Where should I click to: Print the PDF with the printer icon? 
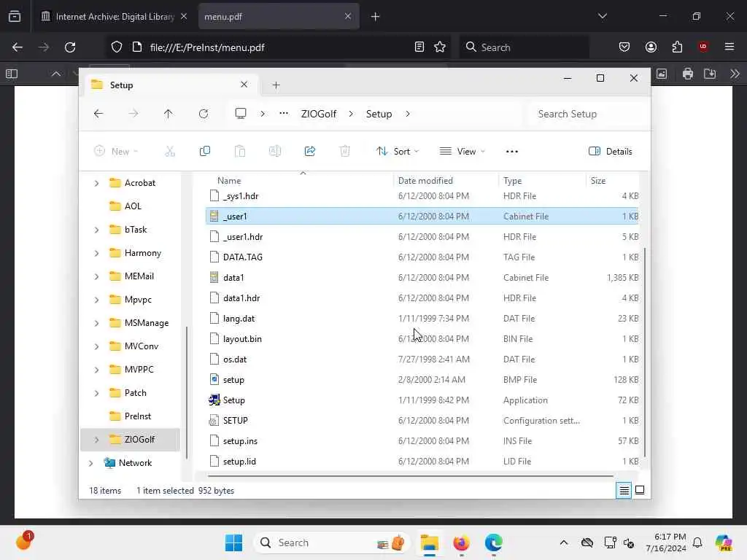[687, 74]
